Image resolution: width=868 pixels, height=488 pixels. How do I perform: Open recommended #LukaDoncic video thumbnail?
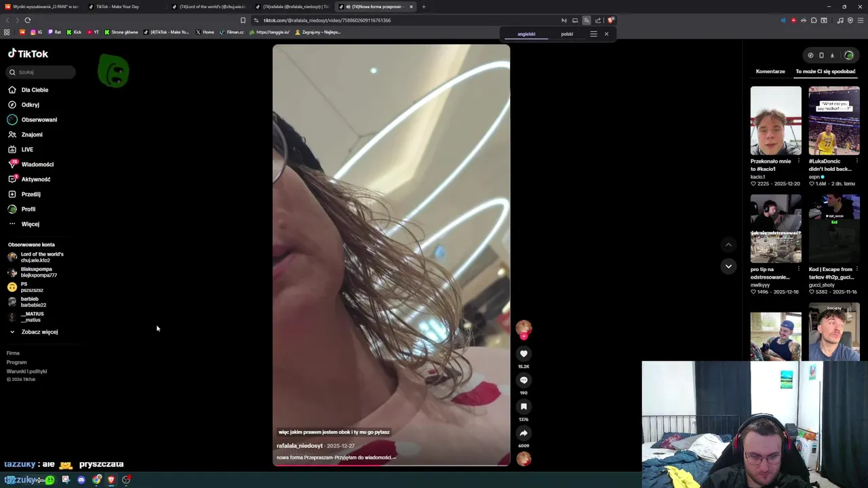tap(834, 121)
